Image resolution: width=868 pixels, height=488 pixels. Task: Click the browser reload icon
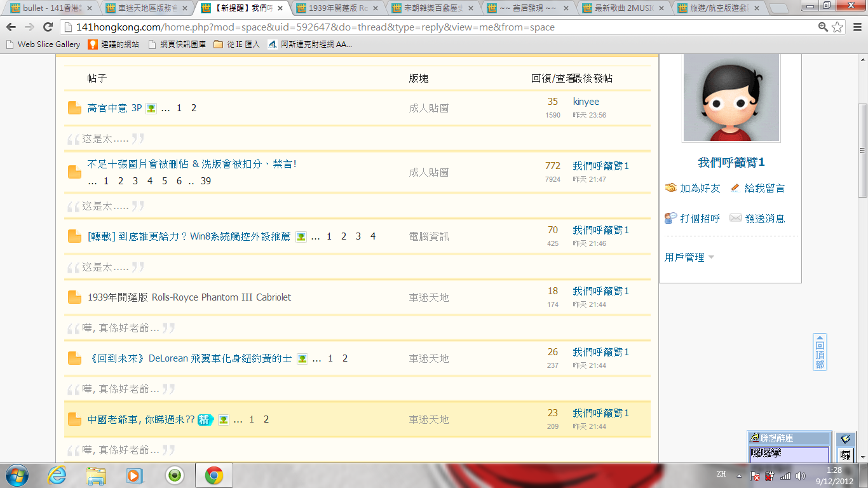pyautogui.click(x=48, y=27)
